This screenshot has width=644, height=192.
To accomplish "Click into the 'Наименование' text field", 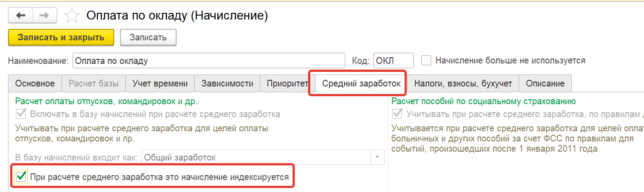I will [208, 61].
